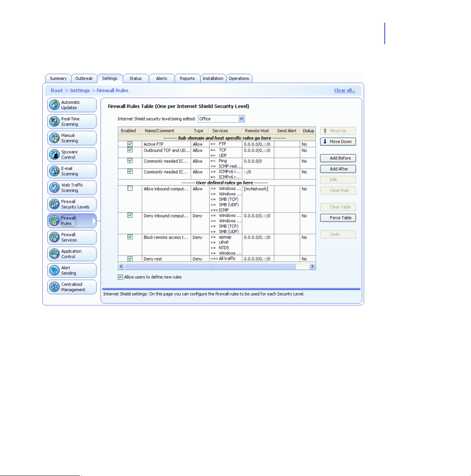Select the Block remote access rule name
Screen dimensions: 471x476
[x=166, y=237]
